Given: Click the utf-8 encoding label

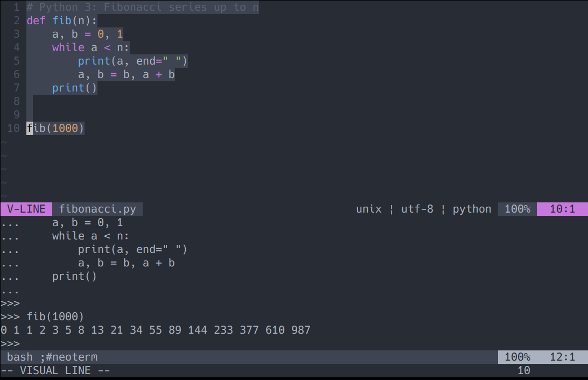Looking at the screenshot, I should click(417, 209).
